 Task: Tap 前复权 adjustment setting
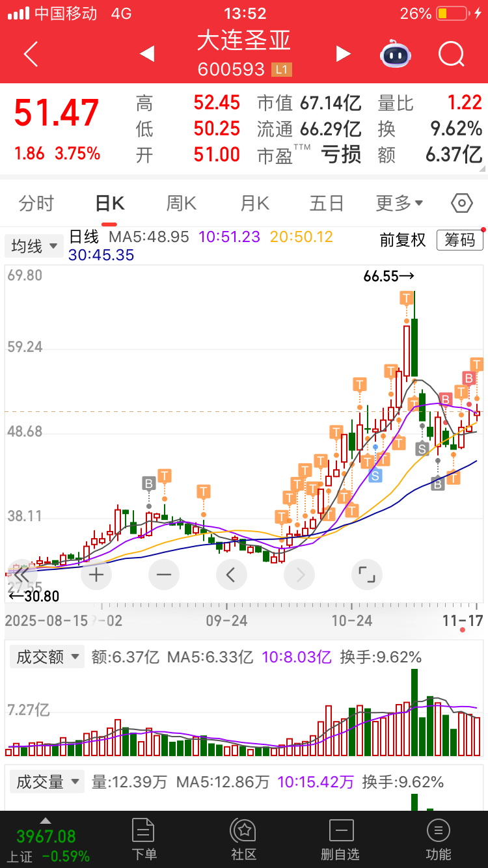coord(403,240)
